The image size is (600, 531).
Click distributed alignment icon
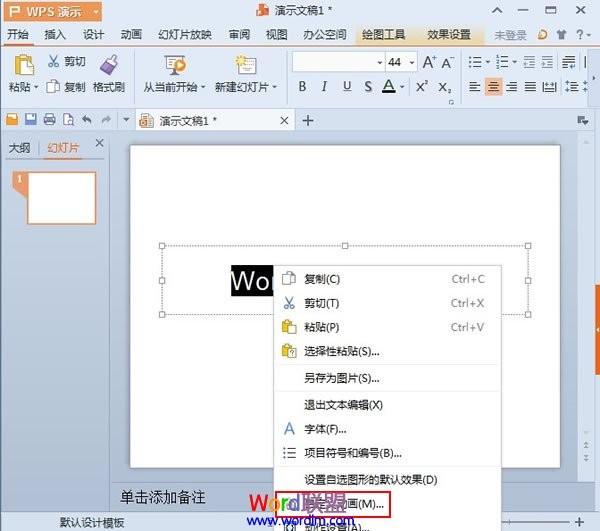tap(549, 87)
